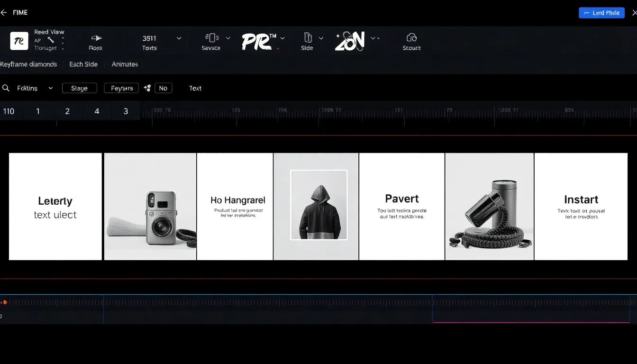Click the Text label link

click(x=195, y=88)
